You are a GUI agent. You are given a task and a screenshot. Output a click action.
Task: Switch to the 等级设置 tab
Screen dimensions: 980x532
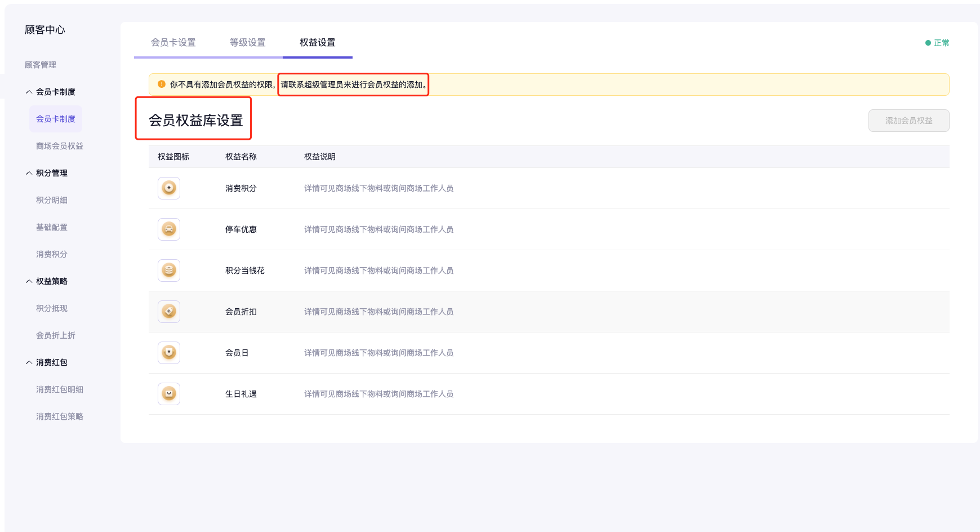click(248, 43)
